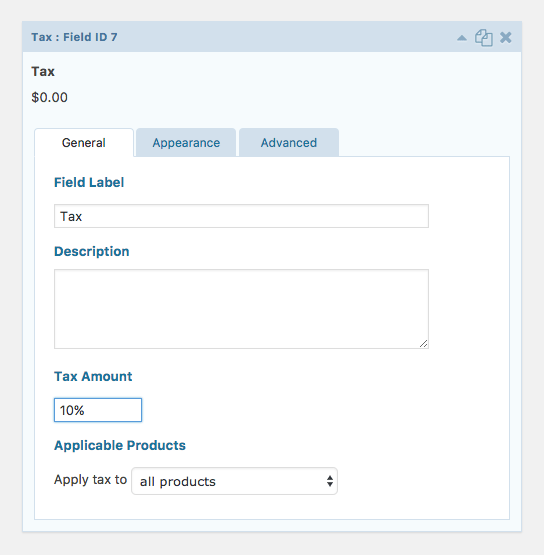Image resolution: width=544 pixels, height=555 pixels.
Task: Select the Tax Amount field showing 10%
Action: pos(98,410)
